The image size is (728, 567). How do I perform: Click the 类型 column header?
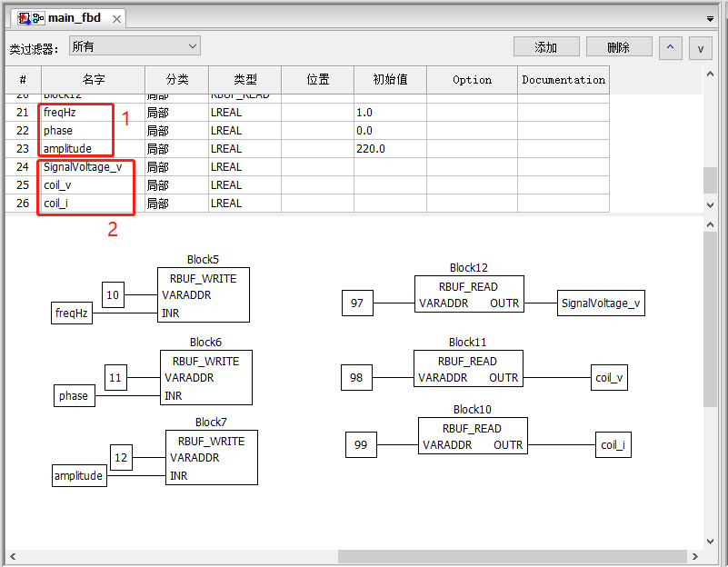[245, 80]
